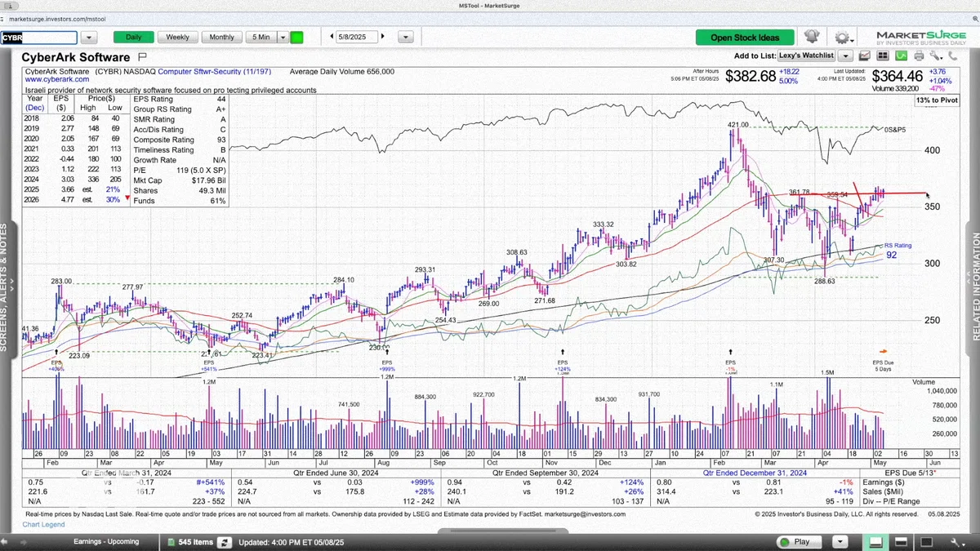Image resolution: width=980 pixels, height=551 pixels.
Task: Select the chart-with-list bottom layout icon
Action: click(875, 542)
